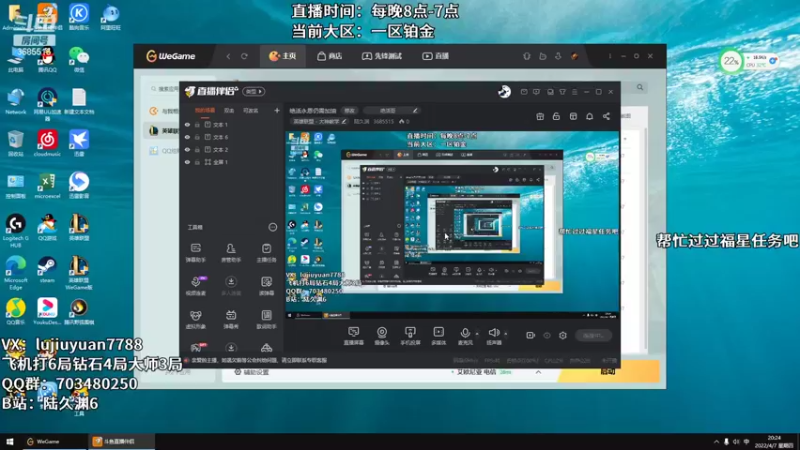The height and width of the screenshot is (450, 800).
Task: Toggle visibility of 文本 2 source
Action: 187,149
